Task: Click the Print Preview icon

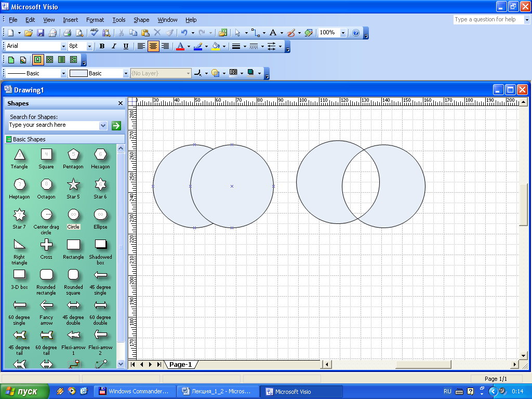Action: click(x=79, y=33)
